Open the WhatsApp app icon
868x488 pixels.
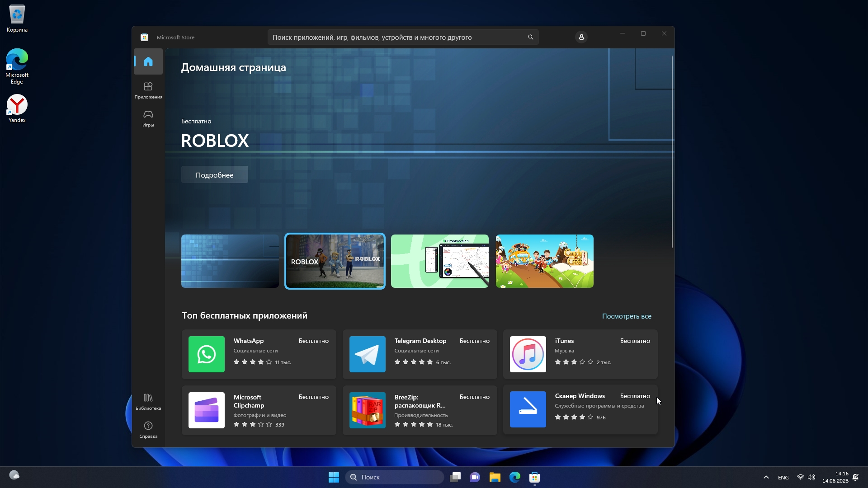pos(207,354)
